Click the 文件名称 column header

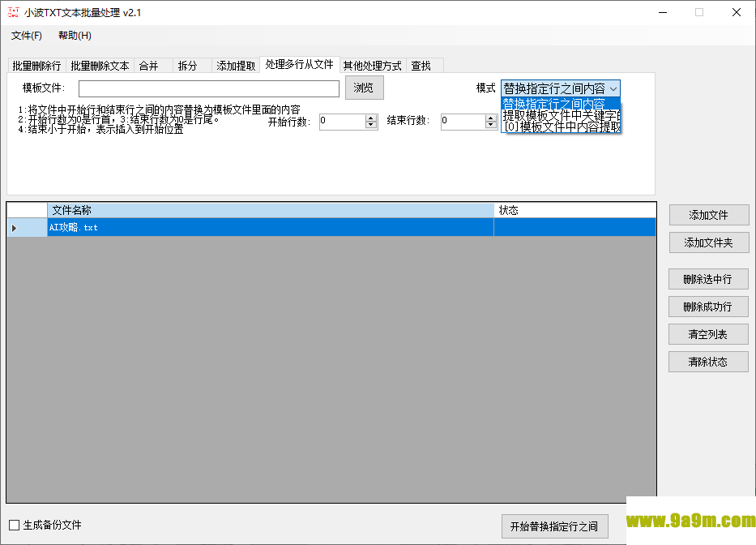pyautogui.click(x=271, y=210)
